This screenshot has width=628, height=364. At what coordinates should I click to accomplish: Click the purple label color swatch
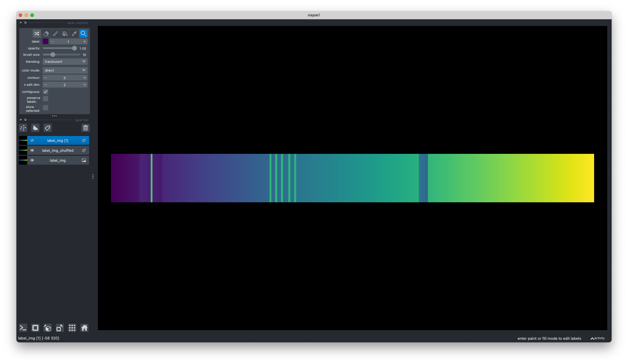click(45, 41)
